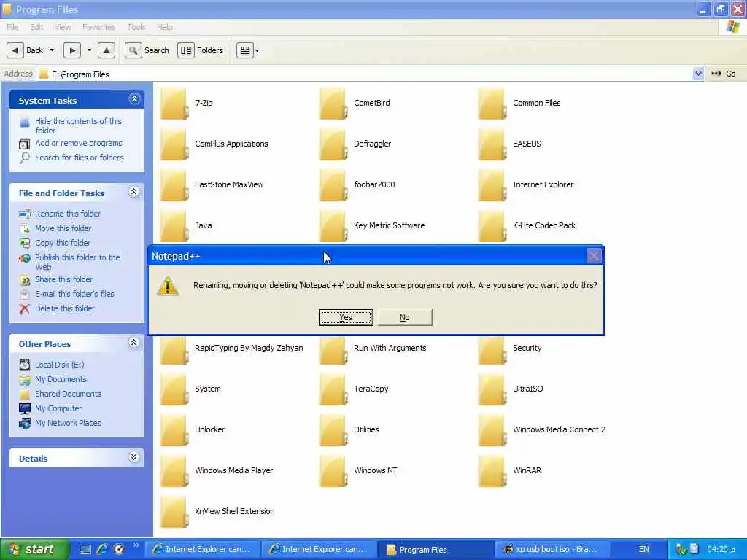Collapse the System Tasks panel
Image resolution: width=747 pixels, height=560 pixels.
coord(134,99)
